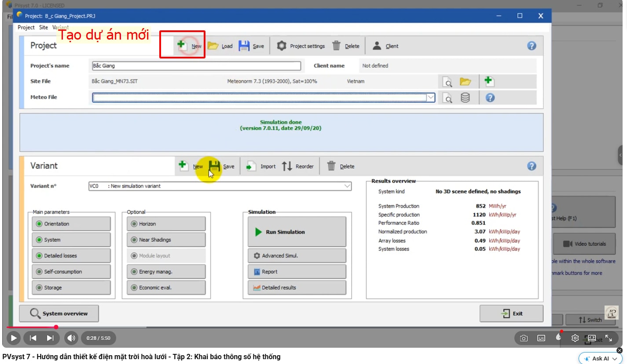Screen dimensions: 627x364
Task: Delete the current variant
Action: click(341, 166)
